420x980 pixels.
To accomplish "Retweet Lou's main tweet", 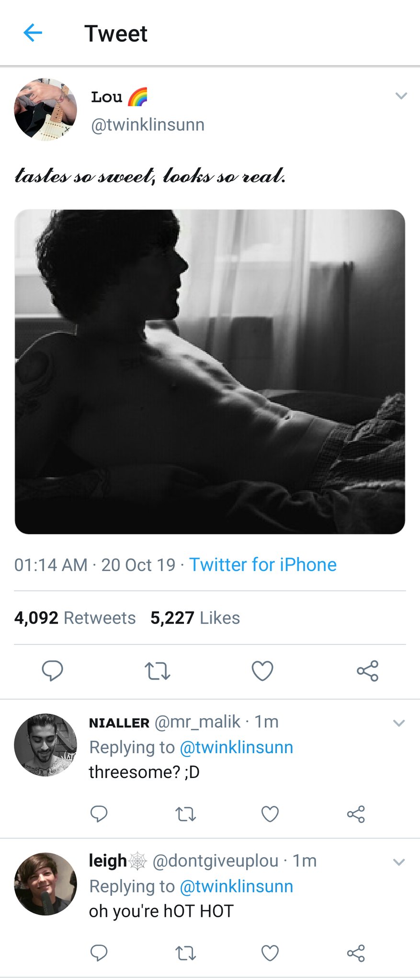I will (x=158, y=671).
